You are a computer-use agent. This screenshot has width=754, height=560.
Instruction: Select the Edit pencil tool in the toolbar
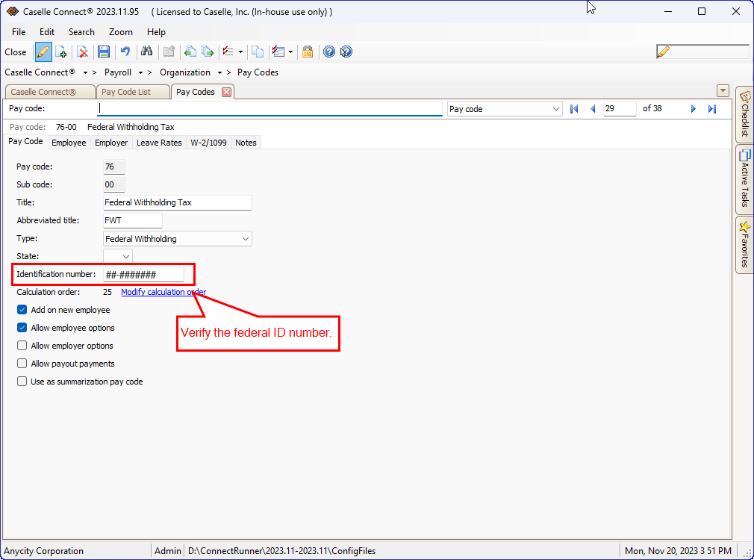click(43, 52)
